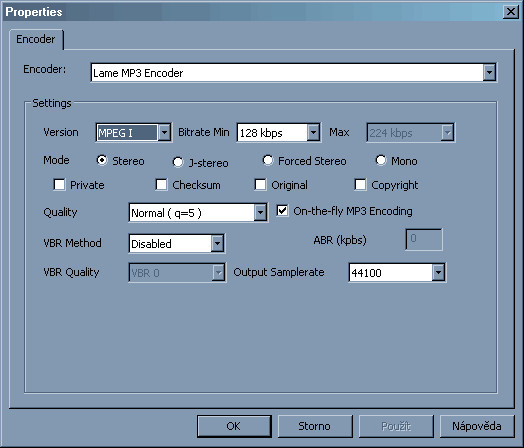The height and width of the screenshot is (448, 524).
Task: Switch to the Encoder tab
Action: (x=36, y=39)
